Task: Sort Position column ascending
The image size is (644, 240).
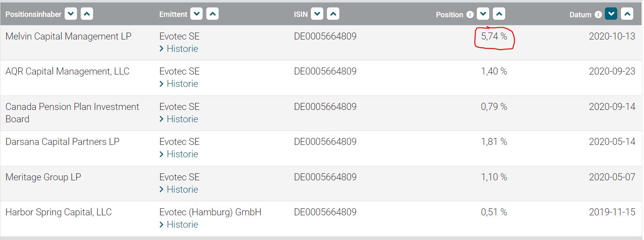Action: pos(499,14)
